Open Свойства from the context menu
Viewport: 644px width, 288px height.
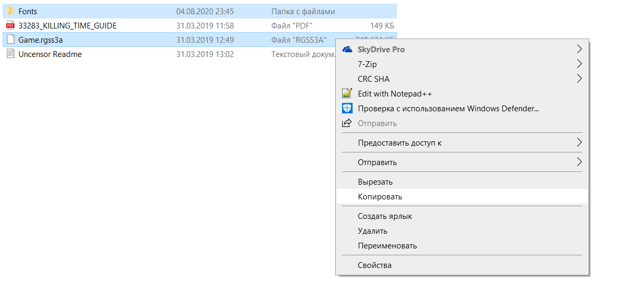[375, 265]
